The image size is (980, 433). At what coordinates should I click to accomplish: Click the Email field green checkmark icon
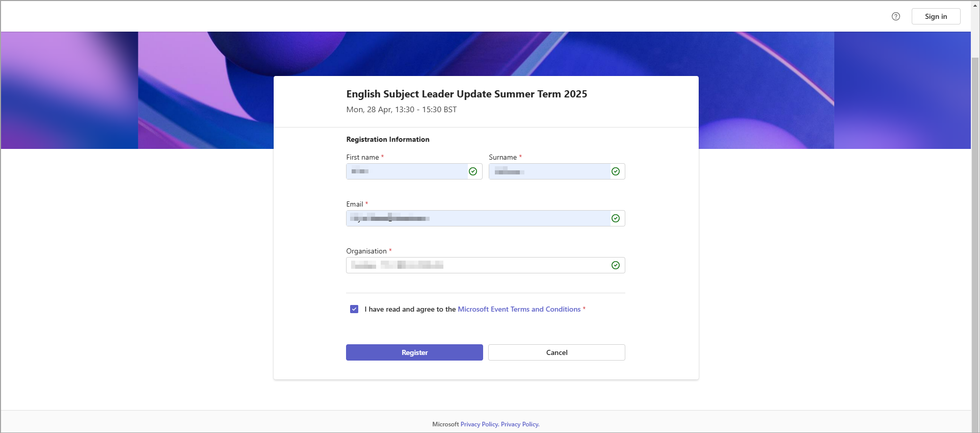pos(616,218)
